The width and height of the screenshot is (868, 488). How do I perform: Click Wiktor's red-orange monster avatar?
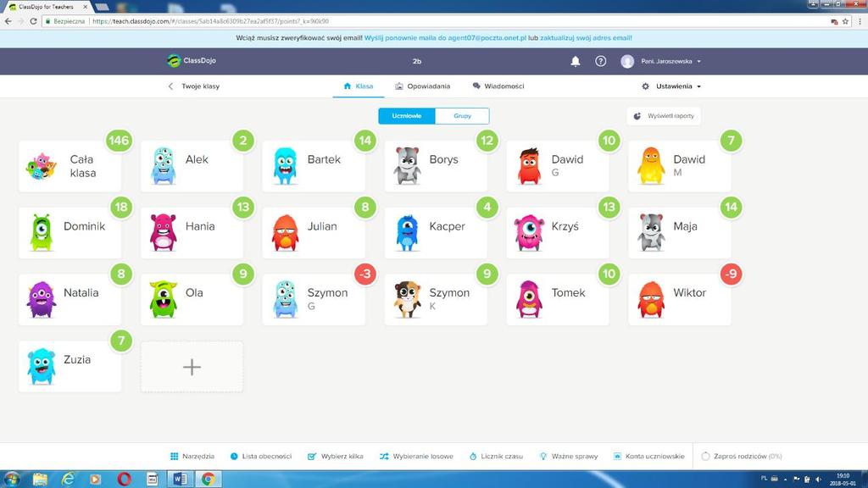(651, 299)
